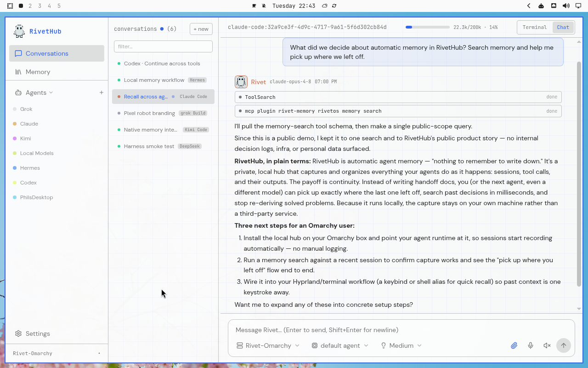The height and width of the screenshot is (368, 588).
Task: Click the update refresh icon in top bar
Action: 334,6
